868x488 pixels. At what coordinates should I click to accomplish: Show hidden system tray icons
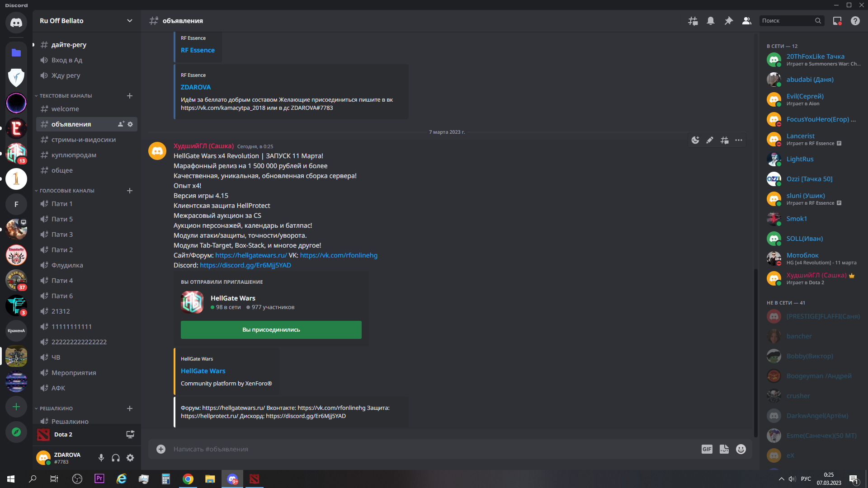[x=781, y=479]
